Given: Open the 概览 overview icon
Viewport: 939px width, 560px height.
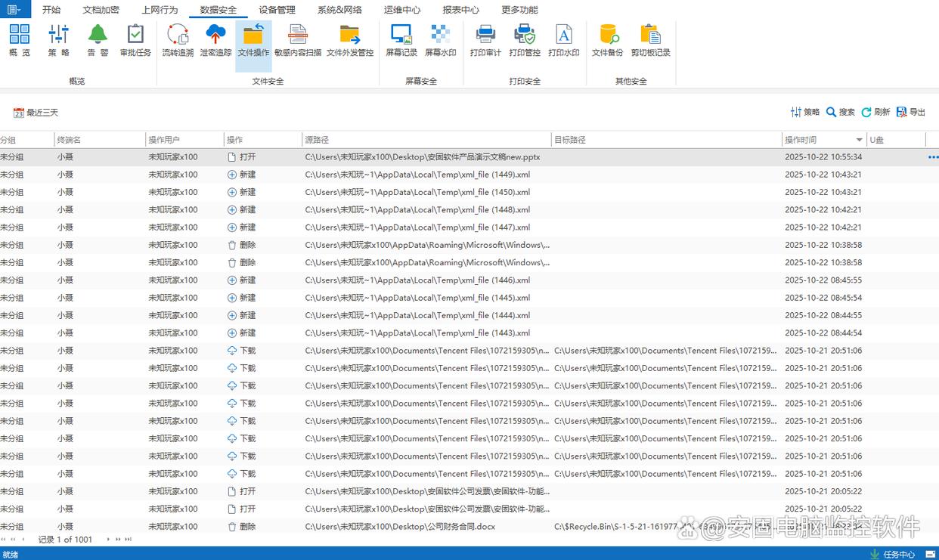Looking at the screenshot, I should [20, 41].
